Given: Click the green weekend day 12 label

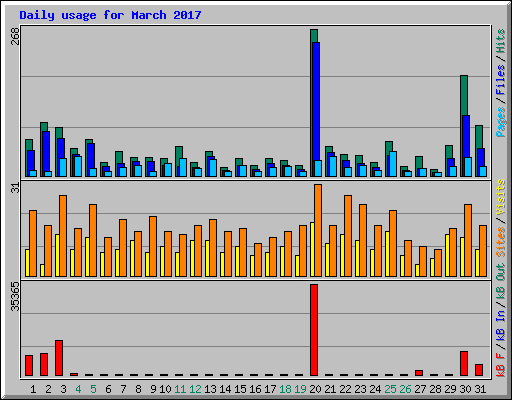Looking at the screenshot, I should pos(195,389).
